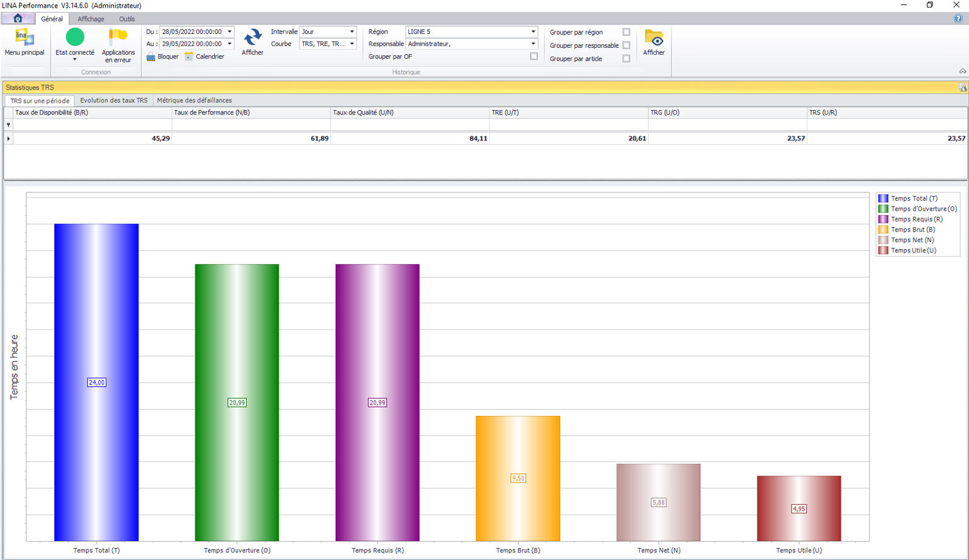This screenshot has width=969, height=560.
Task: Switch to the Général ribbon tab
Action: (x=52, y=19)
